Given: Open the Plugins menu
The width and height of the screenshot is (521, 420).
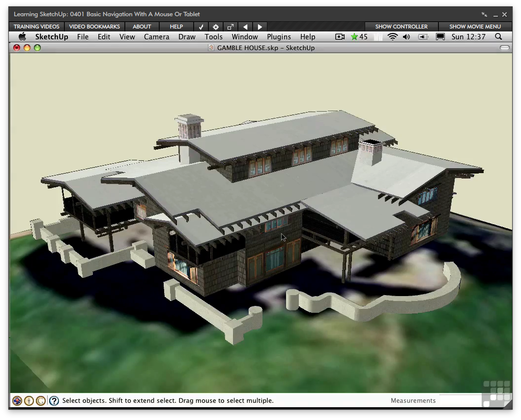Looking at the screenshot, I should pyautogui.click(x=279, y=37).
